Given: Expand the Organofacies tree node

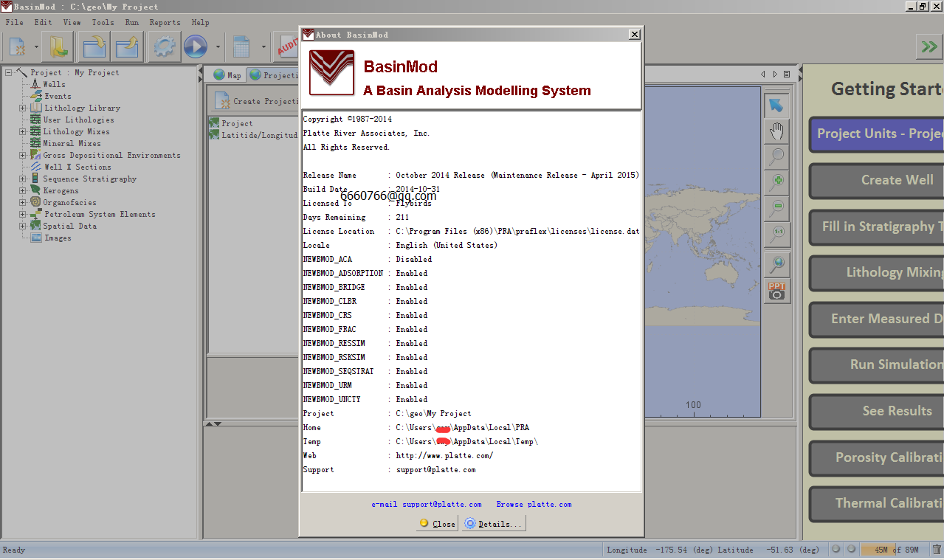Looking at the screenshot, I should [23, 202].
